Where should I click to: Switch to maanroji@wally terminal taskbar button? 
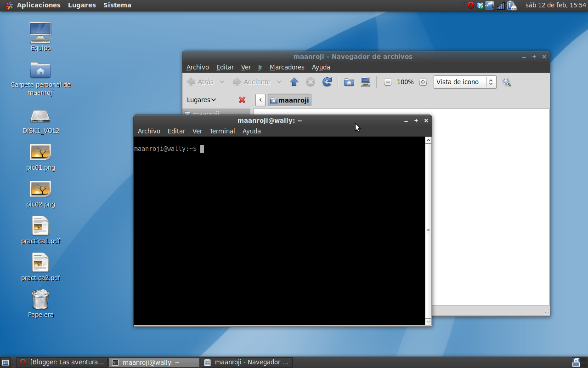click(x=154, y=362)
